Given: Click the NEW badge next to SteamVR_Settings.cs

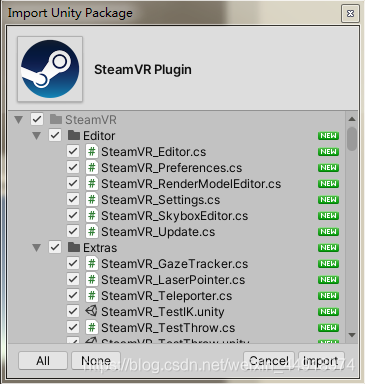Looking at the screenshot, I should tap(328, 200).
